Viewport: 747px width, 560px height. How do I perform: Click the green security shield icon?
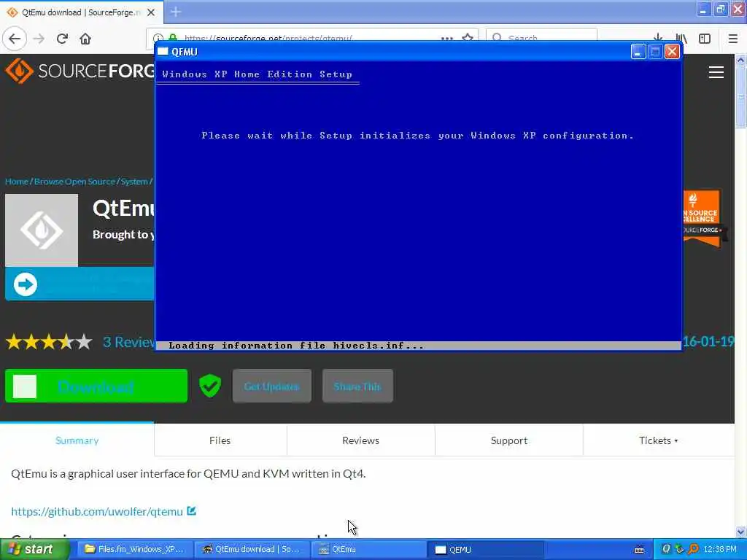coord(210,386)
